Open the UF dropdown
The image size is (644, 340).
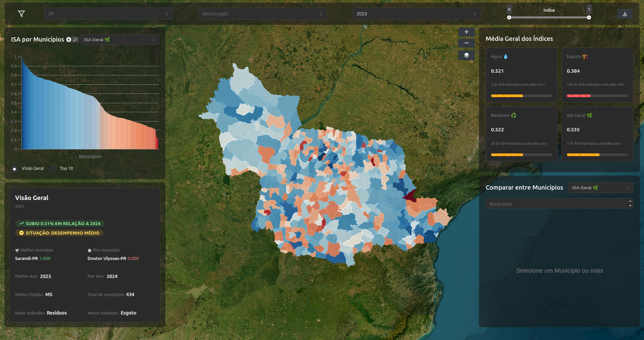(x=108, y=14)
